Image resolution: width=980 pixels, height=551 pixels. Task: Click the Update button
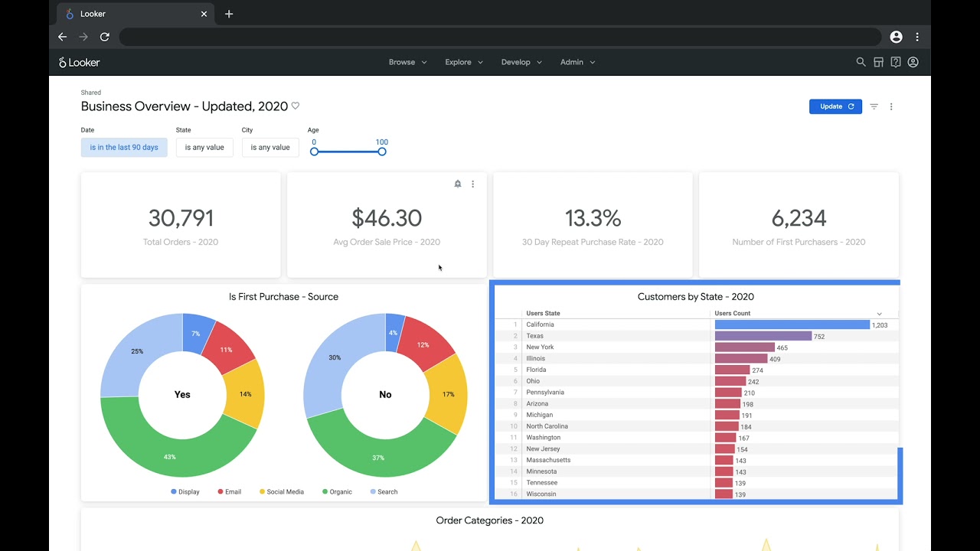click(x=835, y=106)
